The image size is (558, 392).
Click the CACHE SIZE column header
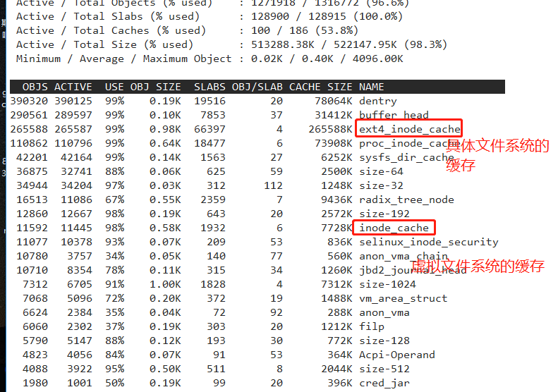pos(321,87)
